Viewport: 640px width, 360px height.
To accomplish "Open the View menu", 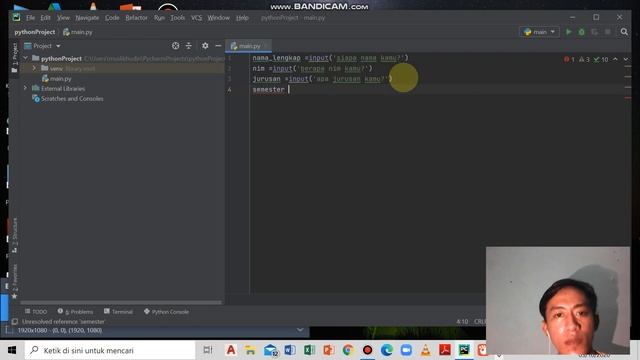I will coord(63,18).
